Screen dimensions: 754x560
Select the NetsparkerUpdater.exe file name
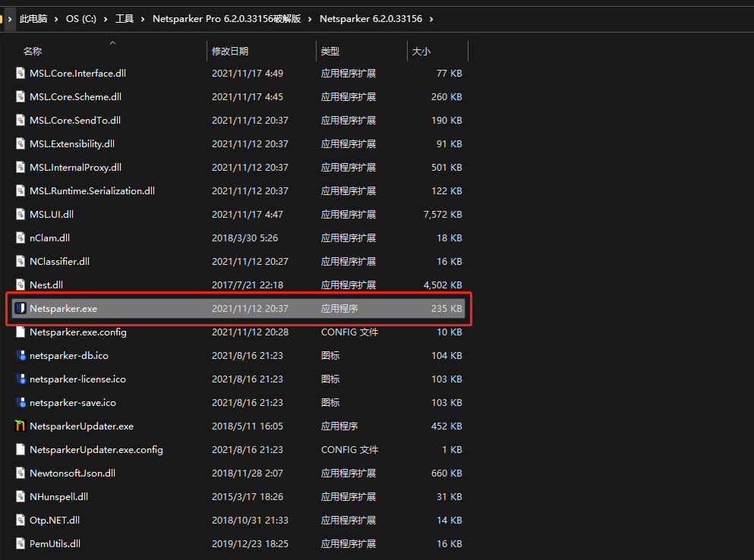[x=82, y=426]
